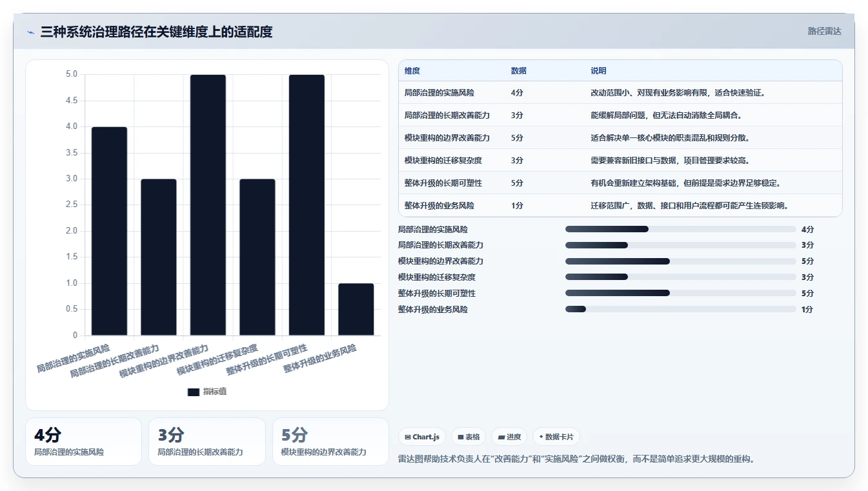This screenshot has height=491, width=868.
Task: Click the chart bar for 模块重构的迁移复杂度
Action: click(x=257, y=257)
